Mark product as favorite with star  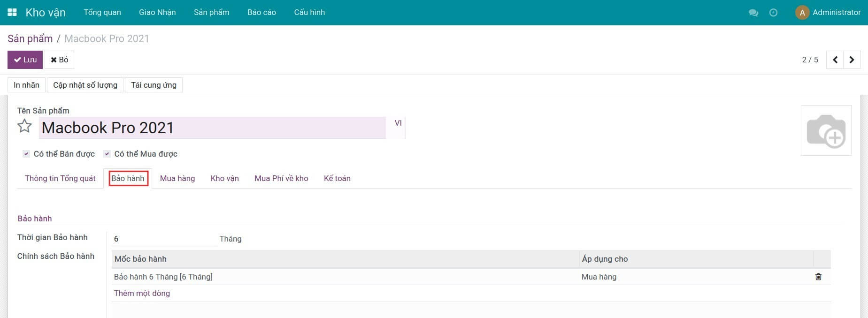[x=24, y=126]
